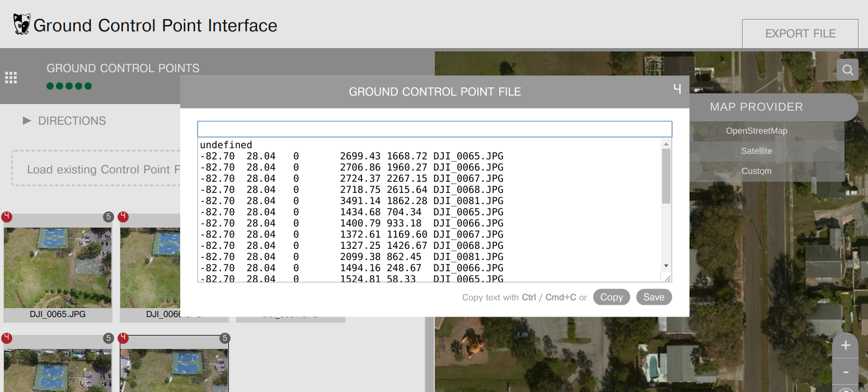This screenshot has height=392, width=868.
Task: Click the map search magnifier icon
Action: tap(848, 69)
